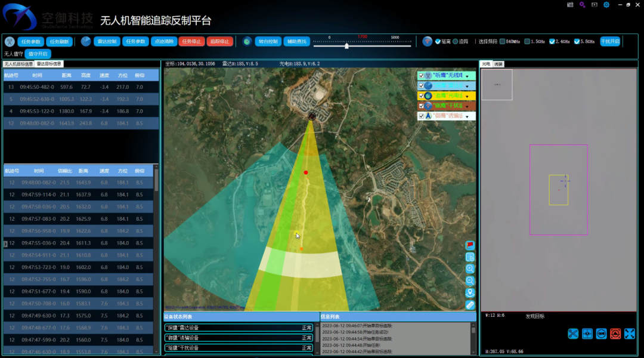
Task: Click the ruler measure tool on map
Action: (470, 305)
